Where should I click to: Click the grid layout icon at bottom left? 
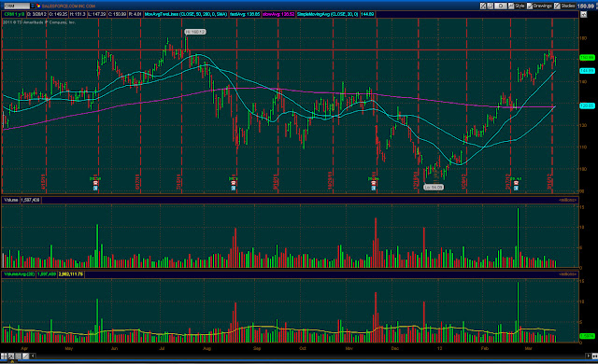coord(4,356)
